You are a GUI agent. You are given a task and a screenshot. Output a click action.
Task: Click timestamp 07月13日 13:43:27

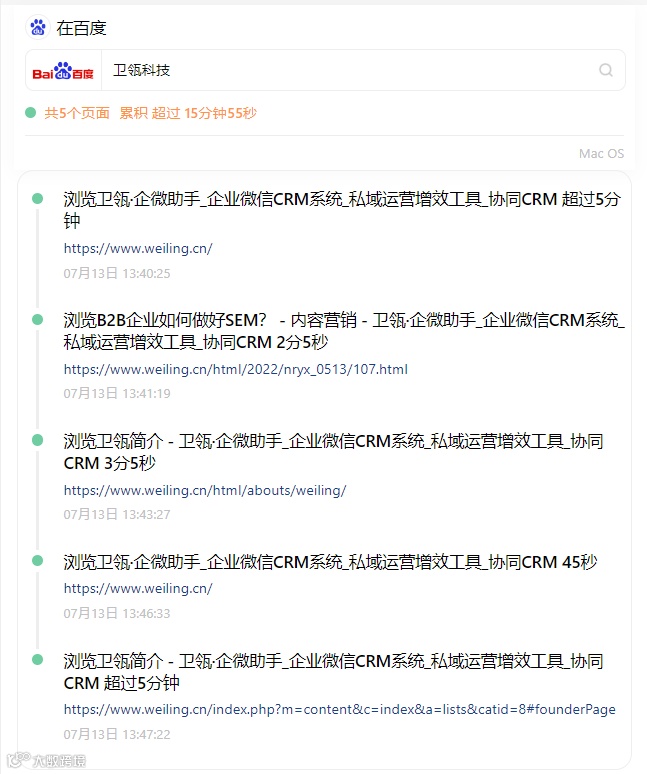click(x=117, y=514)
